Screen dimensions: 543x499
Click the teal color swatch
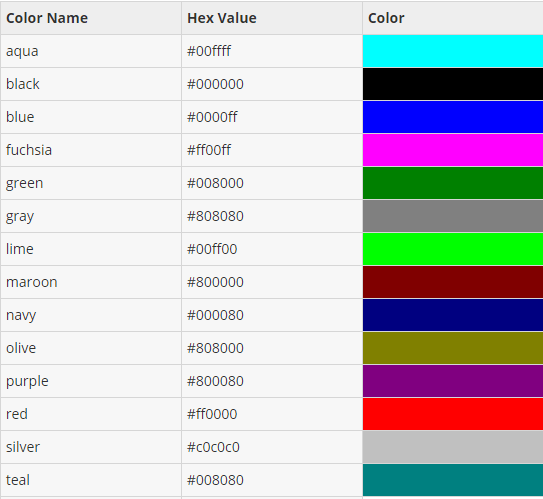click(x=453, y=480)
